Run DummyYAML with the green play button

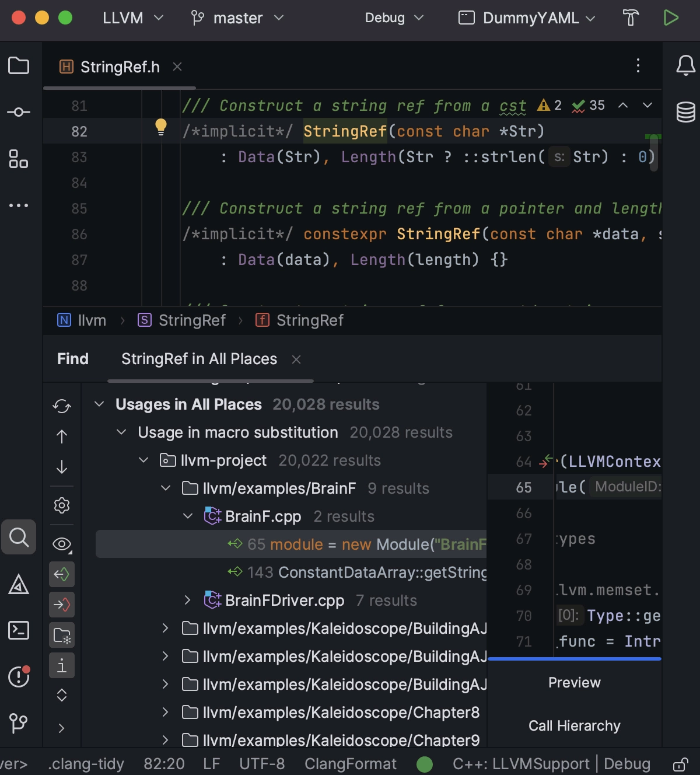pos(671,18)
